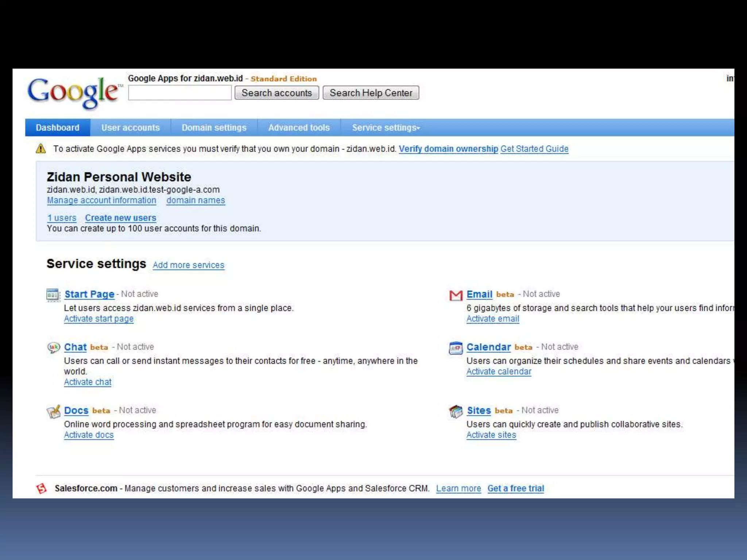Click the Salesforce.com logo icon

tap(42, 489)
